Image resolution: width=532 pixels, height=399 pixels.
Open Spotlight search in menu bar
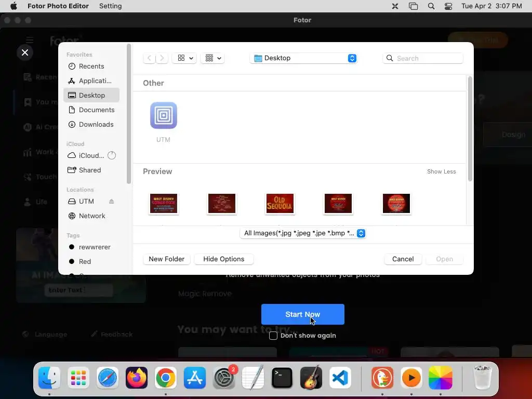[431, 6]
